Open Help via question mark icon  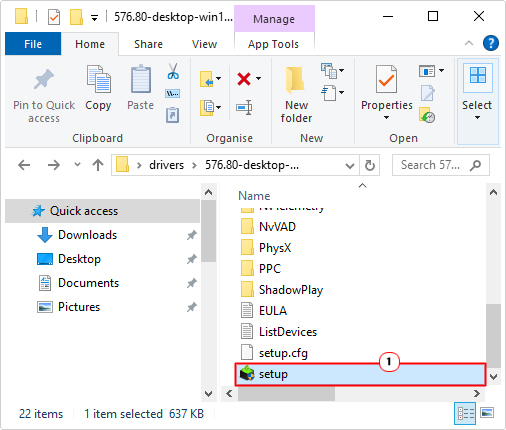(490, 43)
